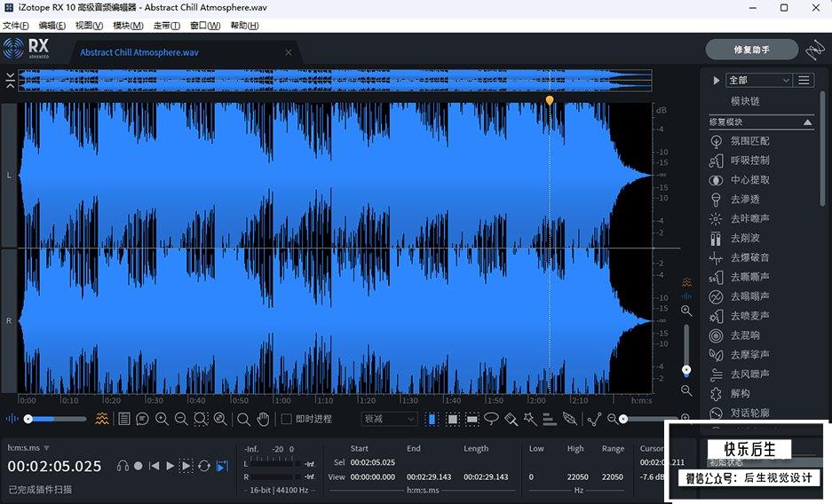Select the lasso selection tool
Screen dimensions: 832x504
pyautogui.click(x=491, y=419)
